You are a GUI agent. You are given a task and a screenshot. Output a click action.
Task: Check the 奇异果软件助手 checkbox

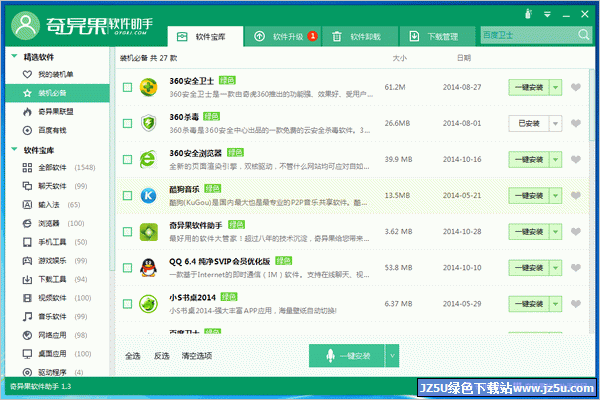[127, 232]
